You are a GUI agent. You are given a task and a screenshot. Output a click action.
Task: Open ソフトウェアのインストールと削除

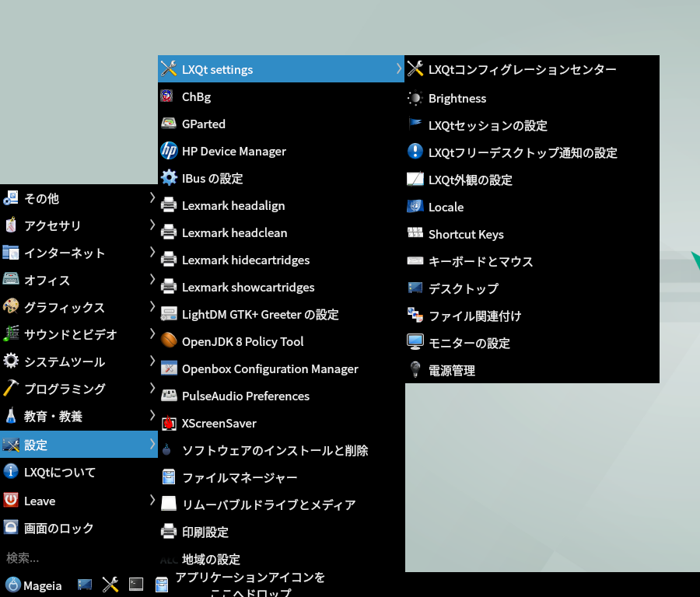point(282,450)
